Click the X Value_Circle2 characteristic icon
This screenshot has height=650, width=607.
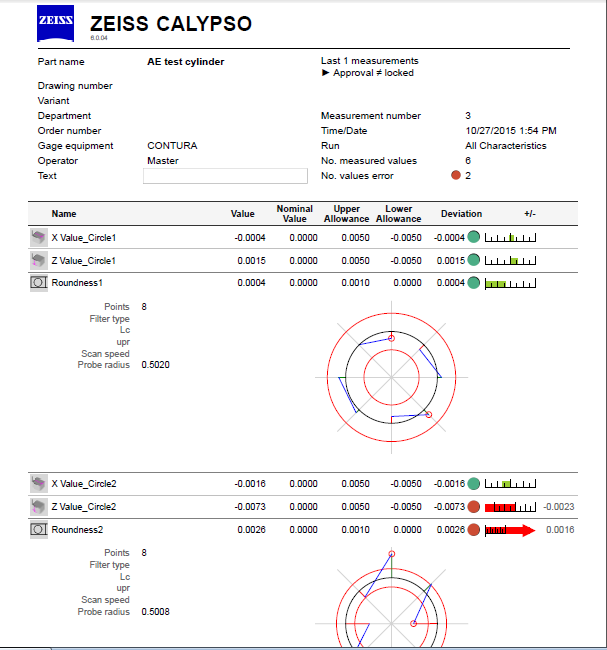[38, 483]
